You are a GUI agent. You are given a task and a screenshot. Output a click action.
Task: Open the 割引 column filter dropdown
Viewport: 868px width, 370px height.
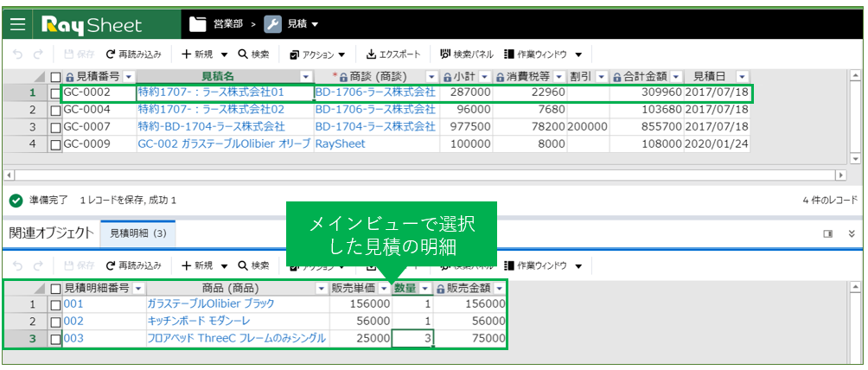(601, 77)
